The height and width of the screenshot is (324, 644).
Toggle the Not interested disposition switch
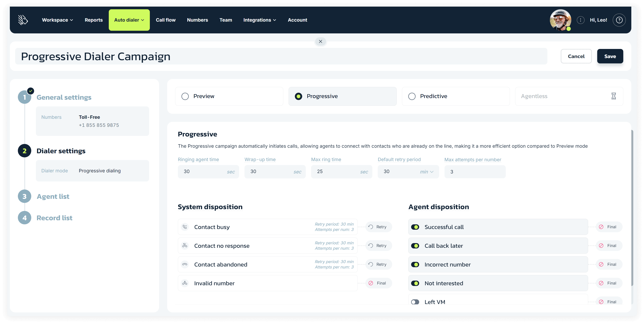coord(415,283)
